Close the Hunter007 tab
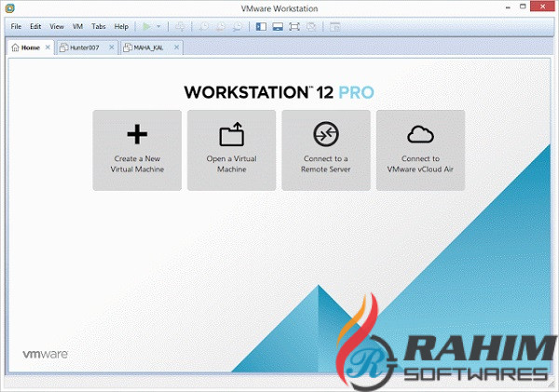Screen dimensions: 559x392 coord(112,47)
